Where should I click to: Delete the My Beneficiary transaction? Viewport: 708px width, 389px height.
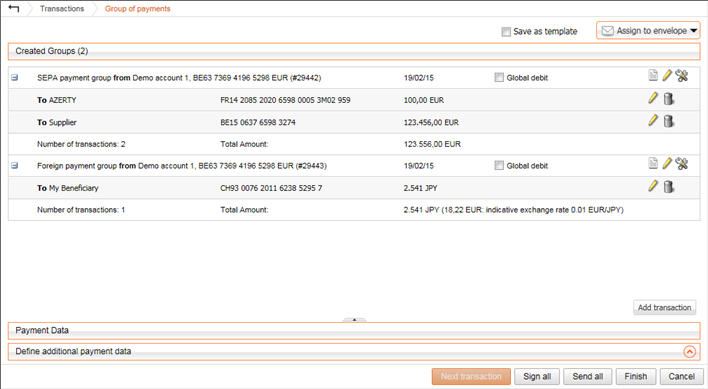669,186
